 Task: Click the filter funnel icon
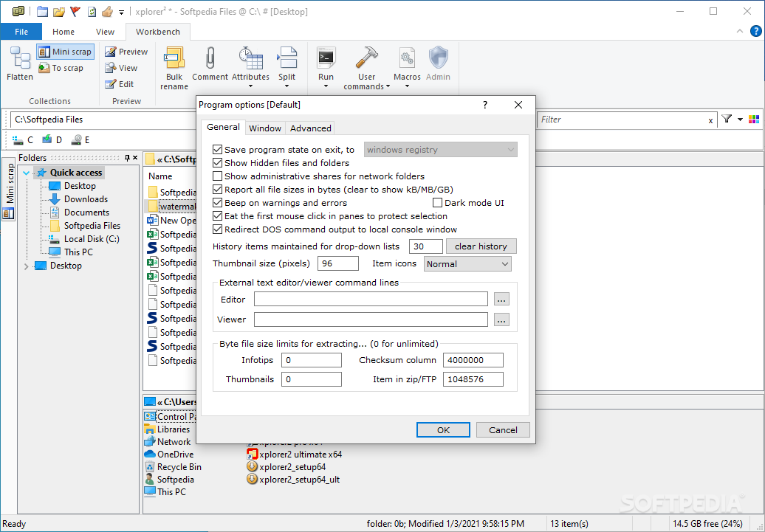(x=727, y=119)
